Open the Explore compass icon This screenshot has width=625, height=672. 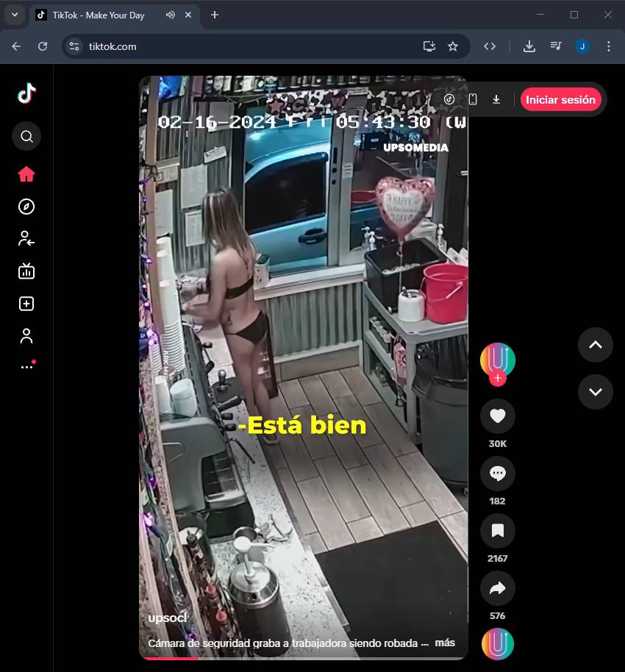click(26, 207)
